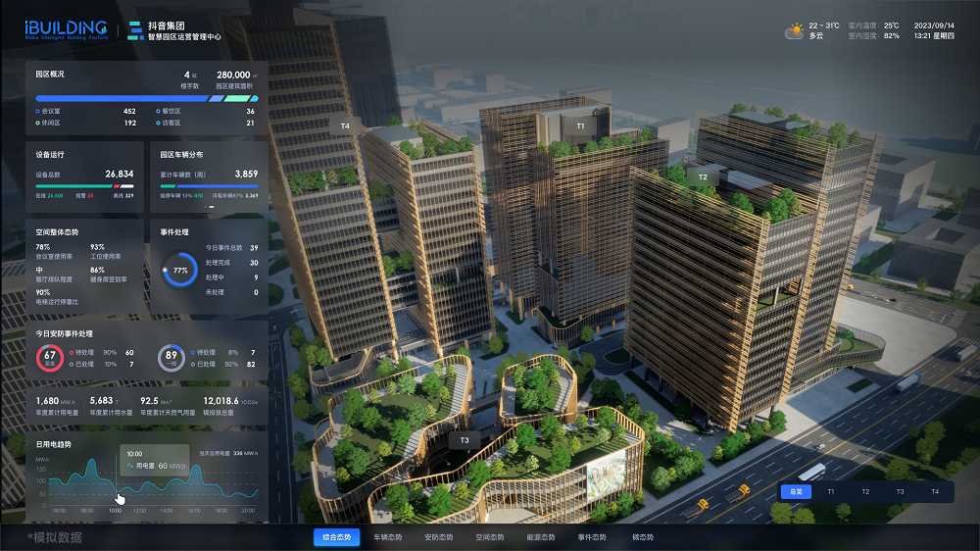Click the 园区车辆分布 carousel page indicator
Image resolution: width=980 pixels, height=551 pixels.
210,207
